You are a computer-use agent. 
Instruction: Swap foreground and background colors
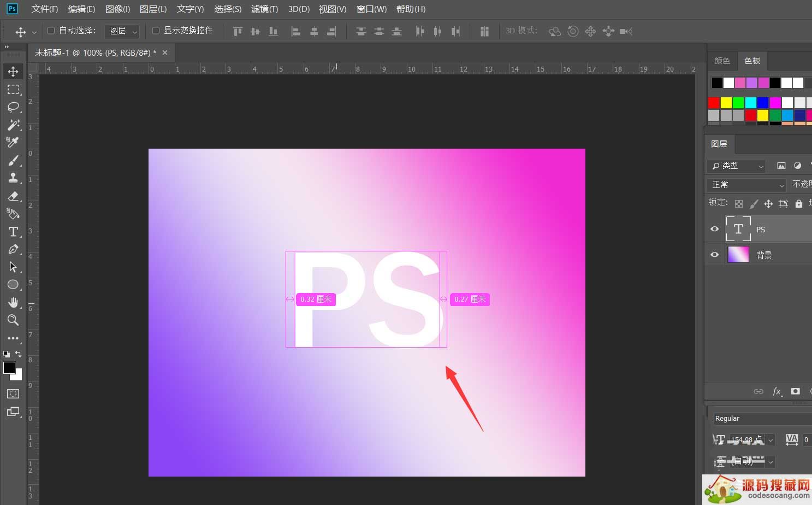coord(19,354)
